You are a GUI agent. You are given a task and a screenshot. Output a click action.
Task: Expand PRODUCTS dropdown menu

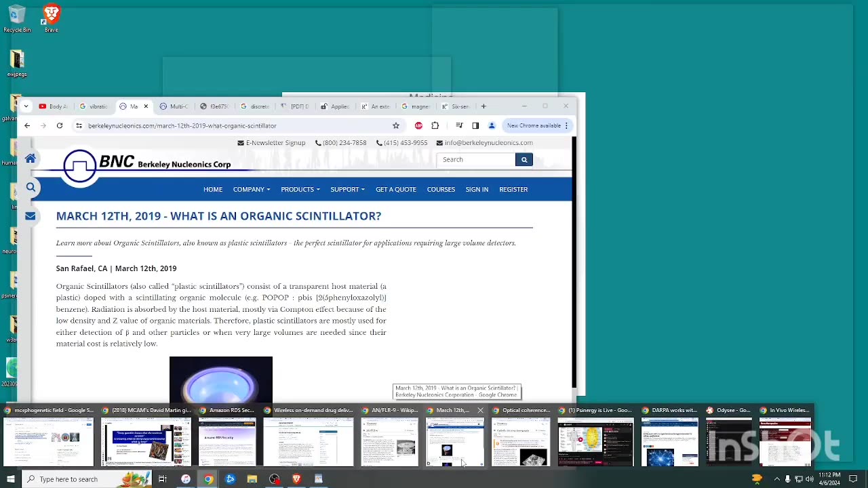point(300,189)
